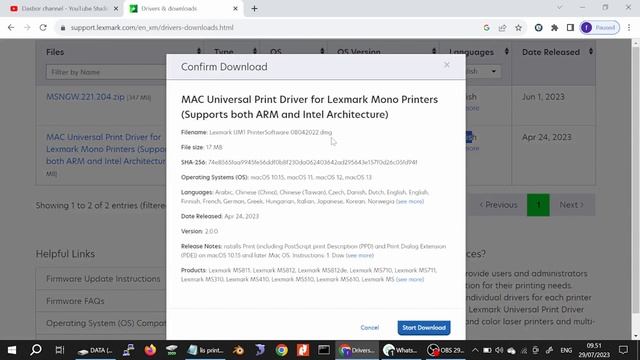This screenshot has height=360, width=640.
Task: Click the "File size: 17 MB" text
Action: coord(202,147)
